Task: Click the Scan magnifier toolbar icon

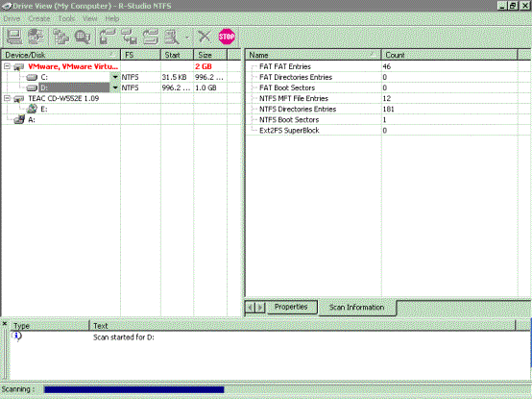Action: tap(83, 37)
